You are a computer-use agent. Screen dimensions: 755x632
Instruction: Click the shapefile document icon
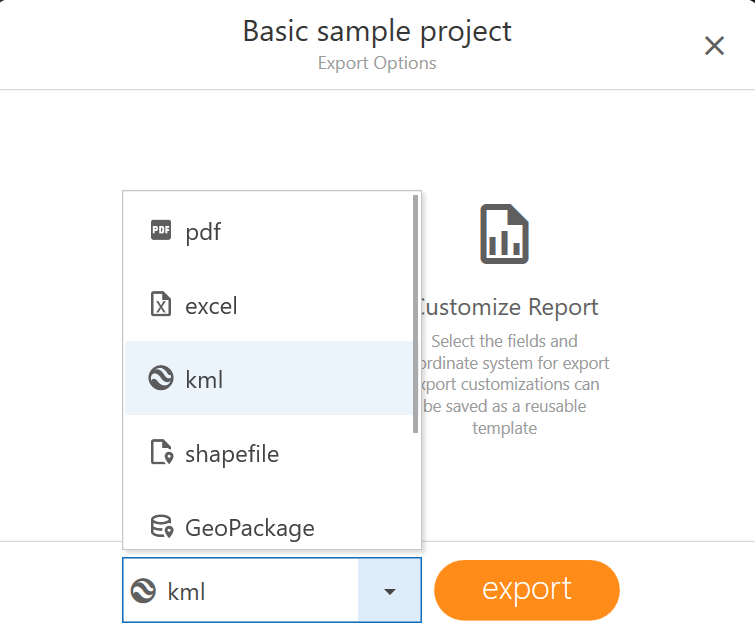(161, 453)
